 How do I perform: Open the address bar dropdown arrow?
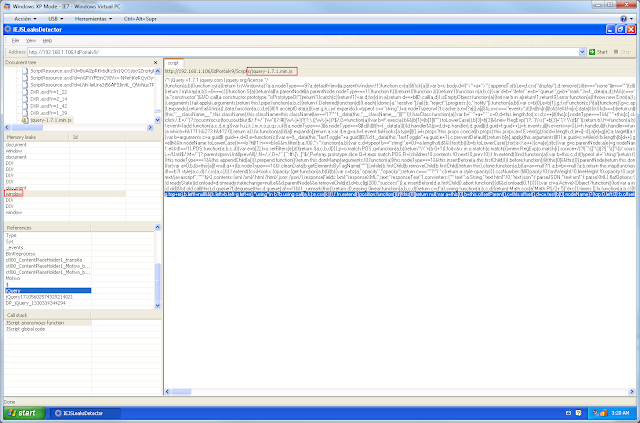582,52
